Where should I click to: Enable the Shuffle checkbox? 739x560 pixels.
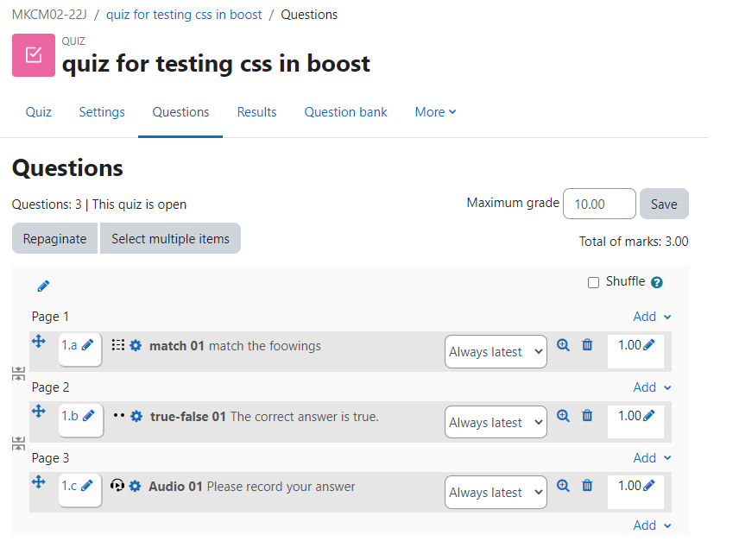tap(593, 283)
